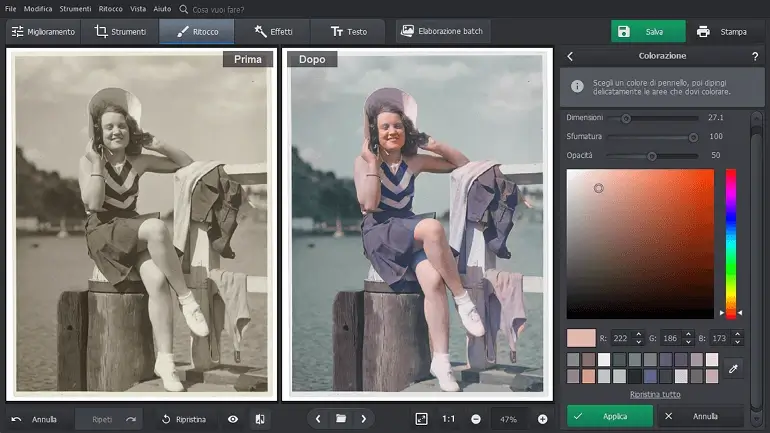Click the 'Cosa vuoi fare?' search field
Viewport: 770px width, 433px height.
point(218,9)
